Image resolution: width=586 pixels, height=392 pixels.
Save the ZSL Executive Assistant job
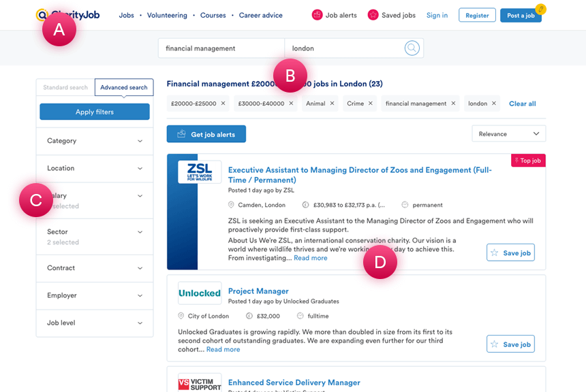(x=510, y=252)
